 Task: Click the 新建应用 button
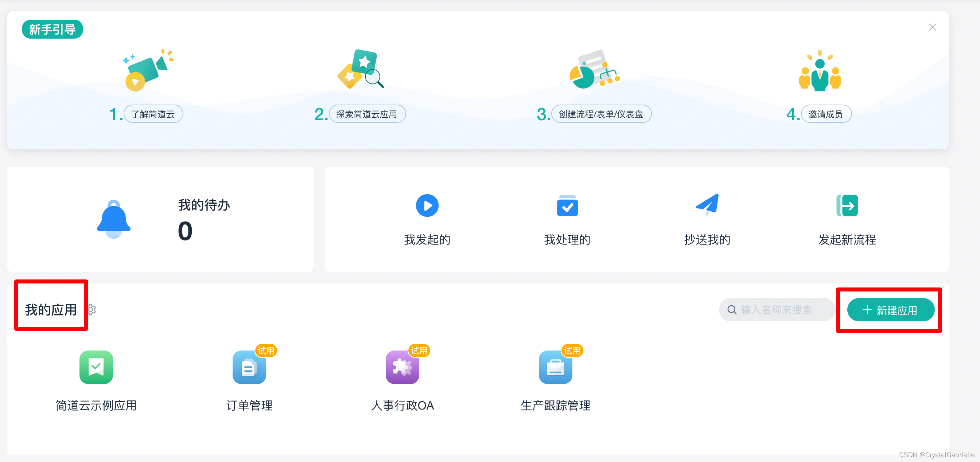(890, 310)
